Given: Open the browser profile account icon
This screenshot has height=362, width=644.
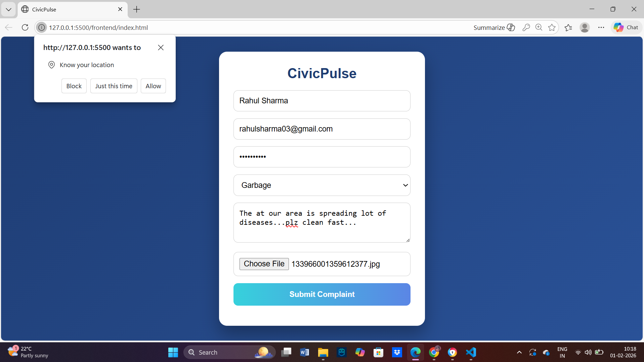Looking at the screenshot, I should [585, 27].
